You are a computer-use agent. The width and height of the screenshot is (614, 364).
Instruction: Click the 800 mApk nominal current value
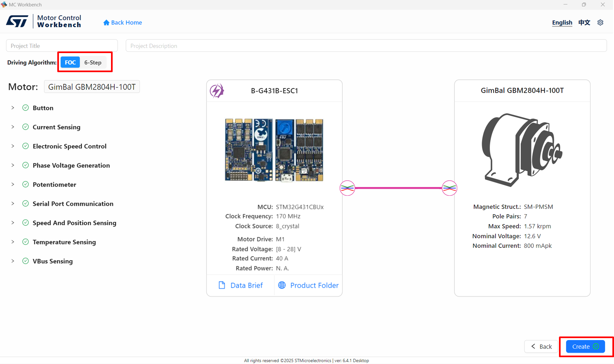(x=538, y=246)
